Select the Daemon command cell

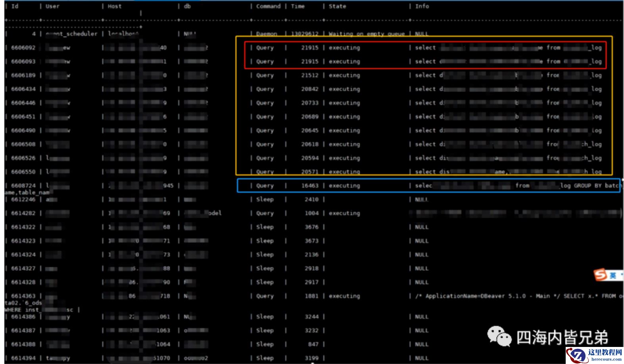(x=267, y=34)
